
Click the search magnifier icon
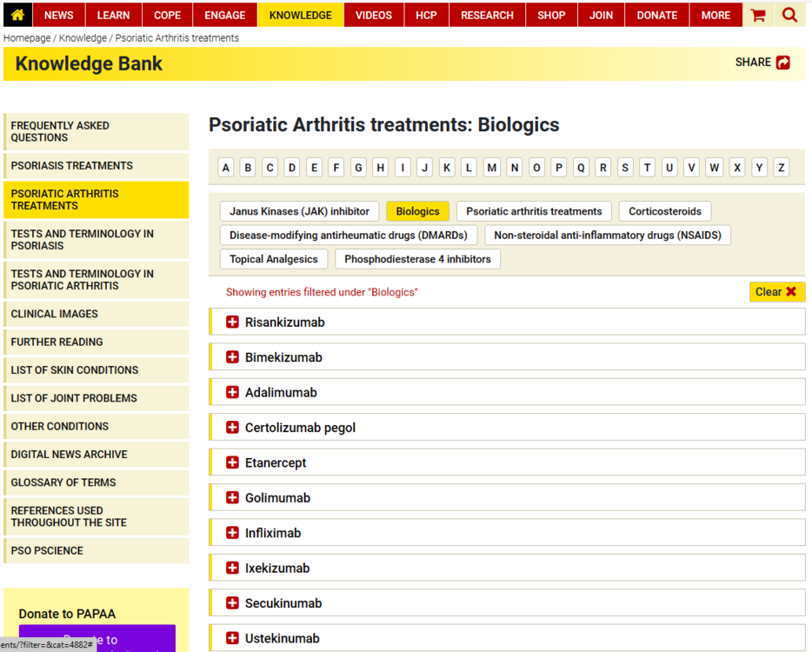point(789,15)
